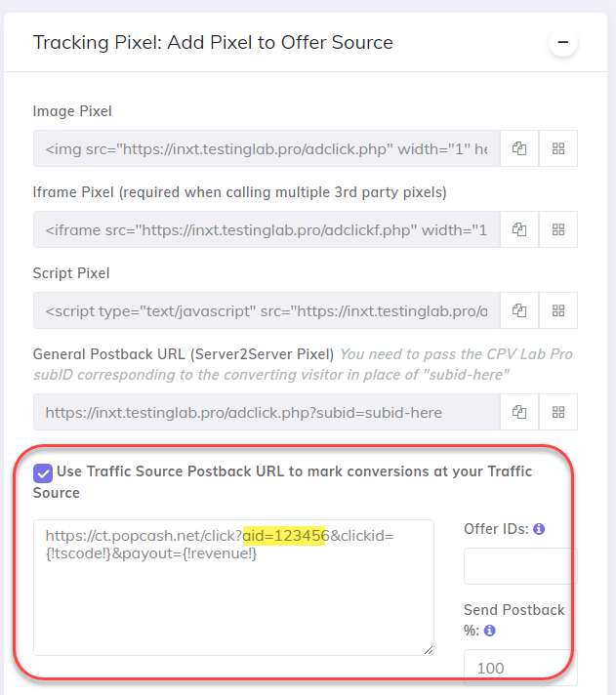Click the Script Pixel code field

pyautogui.click(x=267, y=310)
